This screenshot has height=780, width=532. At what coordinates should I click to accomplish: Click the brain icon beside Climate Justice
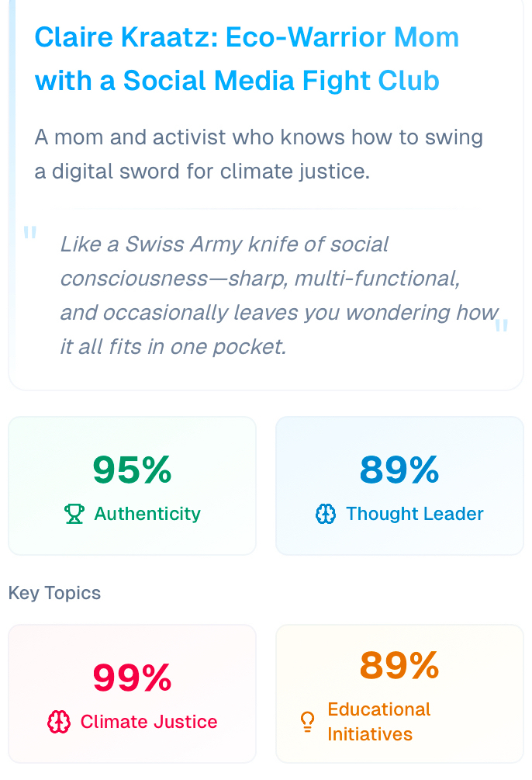pos(59,722)
